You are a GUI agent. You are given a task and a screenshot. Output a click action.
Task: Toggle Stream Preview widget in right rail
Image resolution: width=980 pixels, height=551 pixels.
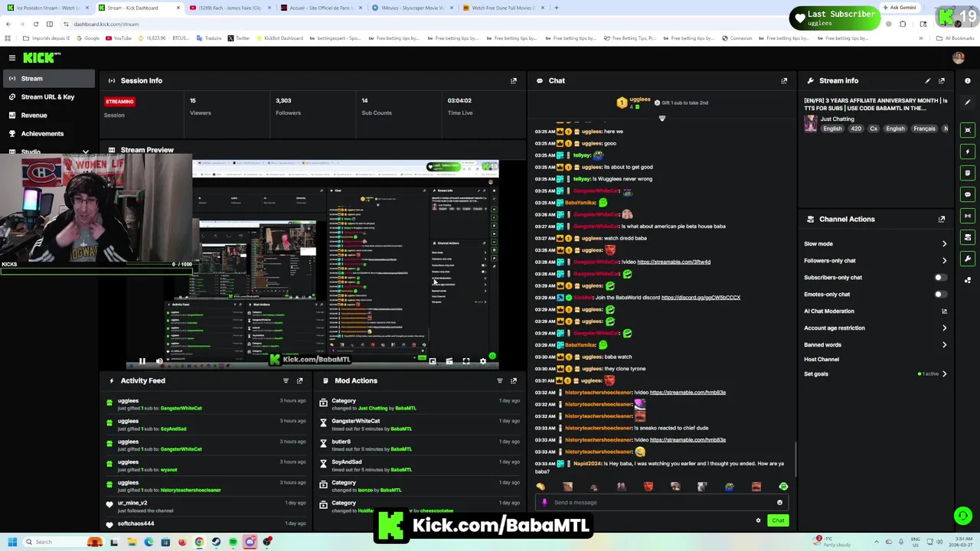pos(969,130)
